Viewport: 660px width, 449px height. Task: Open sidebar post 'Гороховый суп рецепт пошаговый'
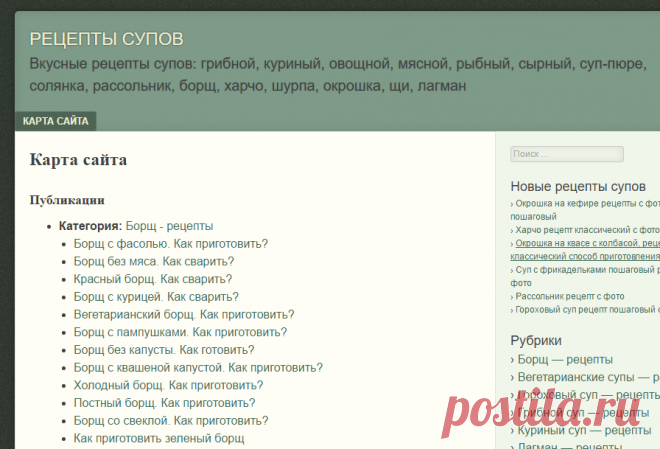point(587,310)
